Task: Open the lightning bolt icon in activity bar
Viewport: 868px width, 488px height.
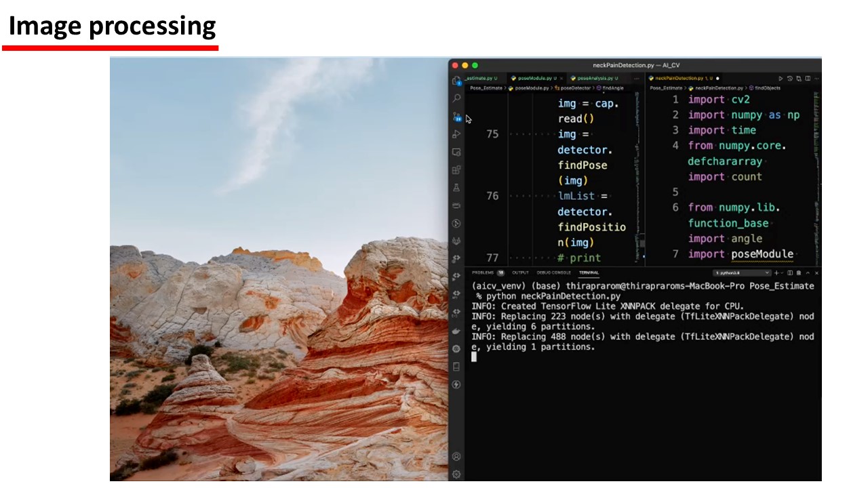Action: point(456,384)
